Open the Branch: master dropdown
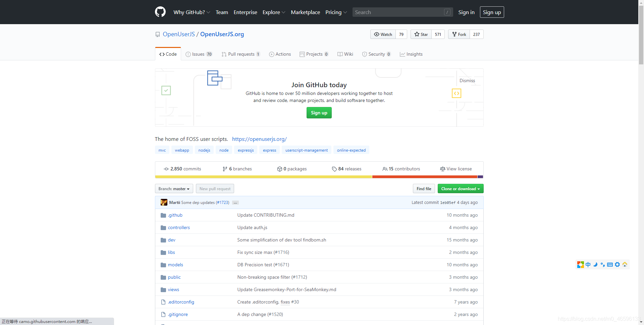644x325 pixels. pos(174,188)
